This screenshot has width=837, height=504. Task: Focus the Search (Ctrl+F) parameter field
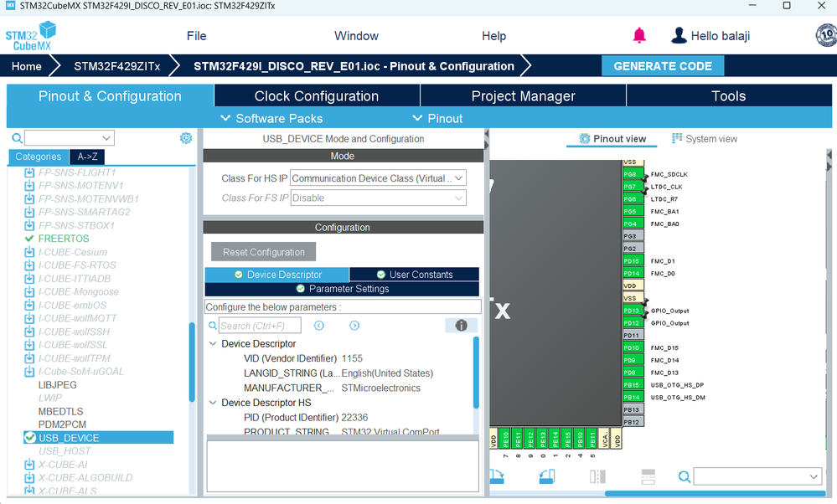click(260, 326)
